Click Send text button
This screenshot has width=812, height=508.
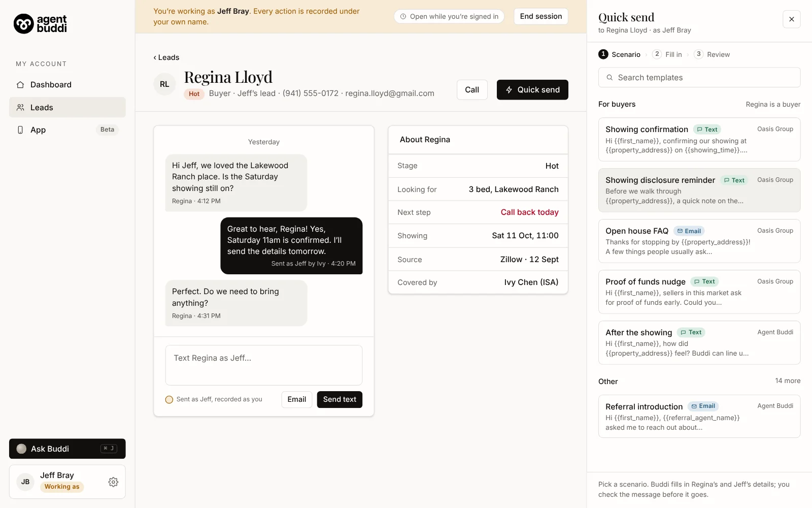pos(340,399)
